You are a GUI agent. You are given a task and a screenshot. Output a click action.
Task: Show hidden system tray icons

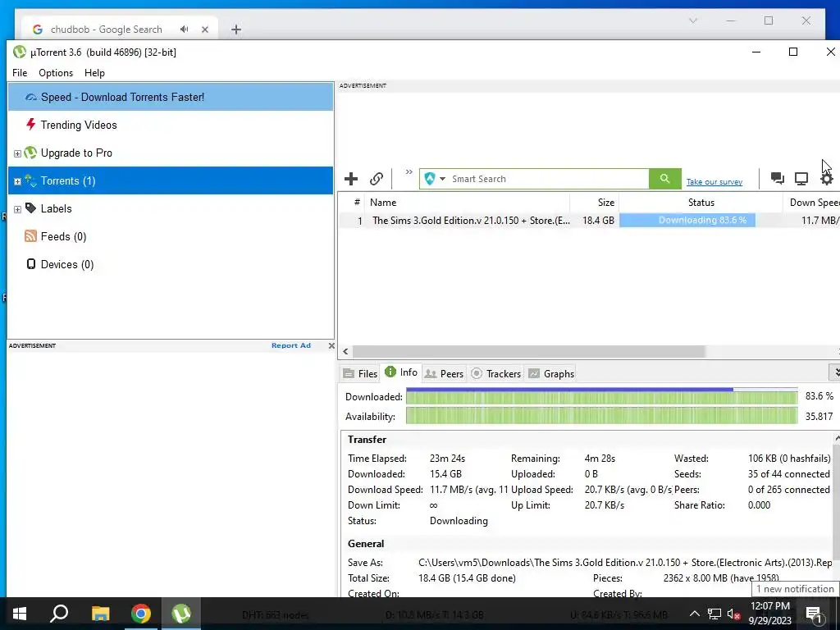[x=694, y=614]
